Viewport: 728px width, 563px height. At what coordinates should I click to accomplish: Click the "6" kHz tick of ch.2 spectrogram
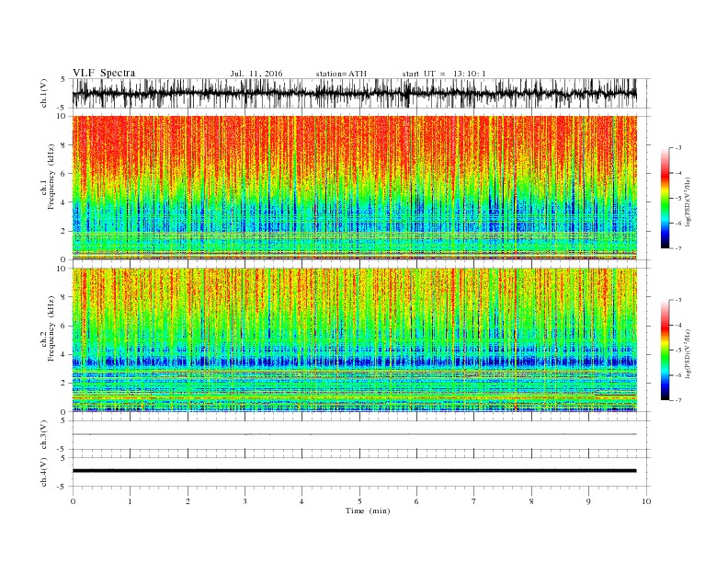[63, 326]
